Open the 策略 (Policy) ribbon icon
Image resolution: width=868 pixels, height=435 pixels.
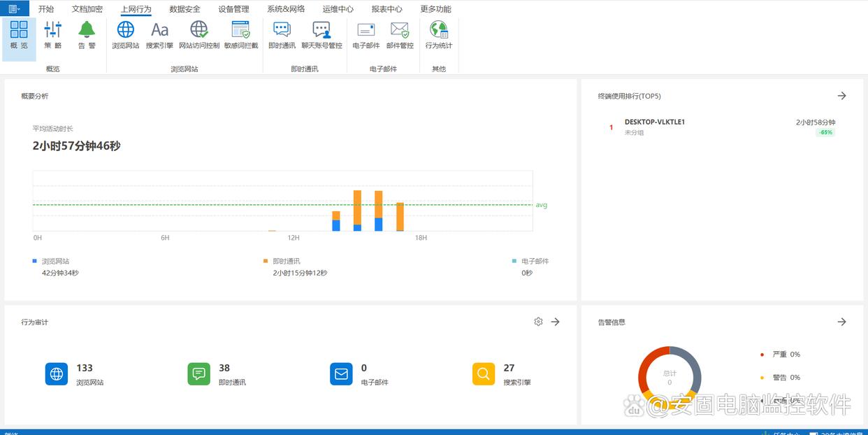pos(53,34)
